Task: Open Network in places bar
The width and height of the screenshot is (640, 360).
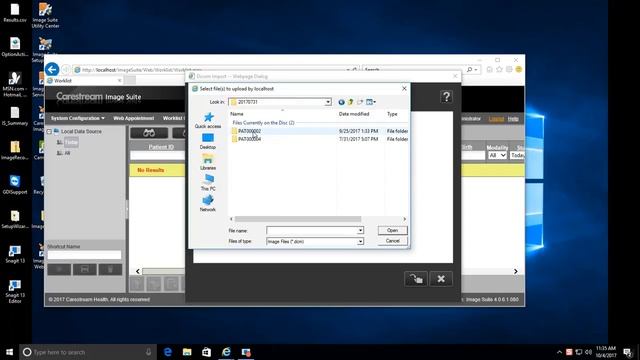Action: [x=208, y=204]
